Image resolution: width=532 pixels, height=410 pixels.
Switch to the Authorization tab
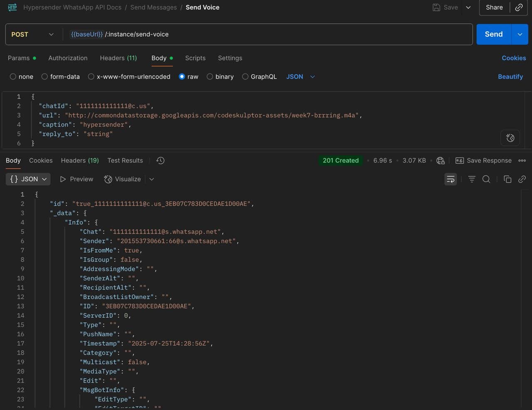point(68,58)
